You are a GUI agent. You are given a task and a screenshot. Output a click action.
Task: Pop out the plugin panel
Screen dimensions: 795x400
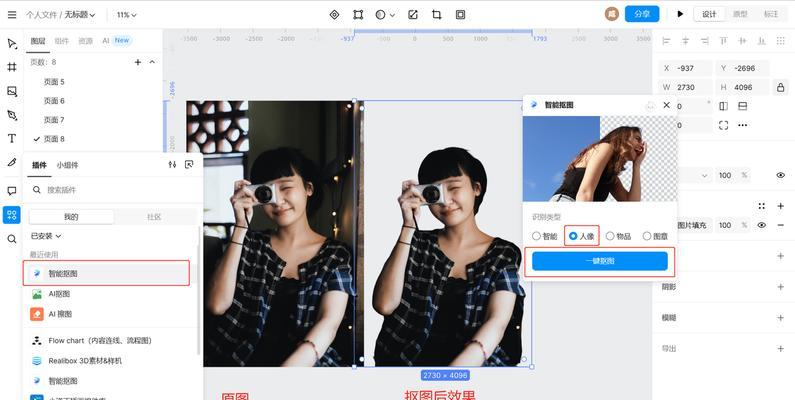[189, 164]
